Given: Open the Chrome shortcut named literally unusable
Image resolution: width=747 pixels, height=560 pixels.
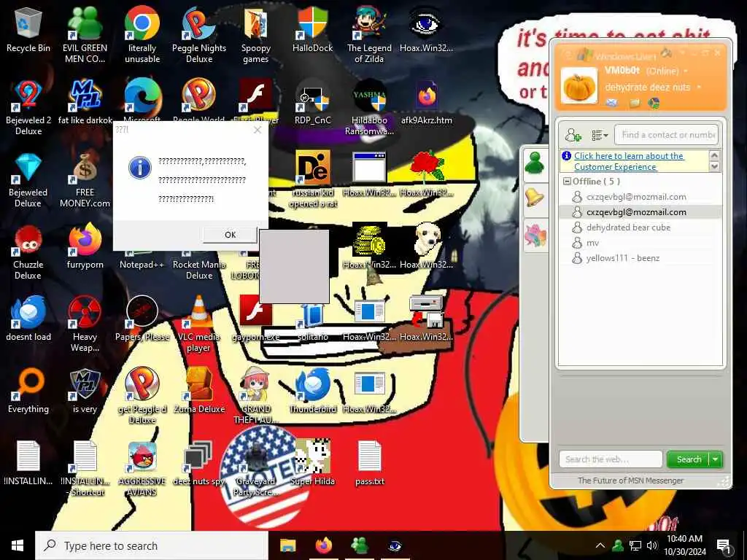Looking at the screenshot, I should click(x=142, y=35).
